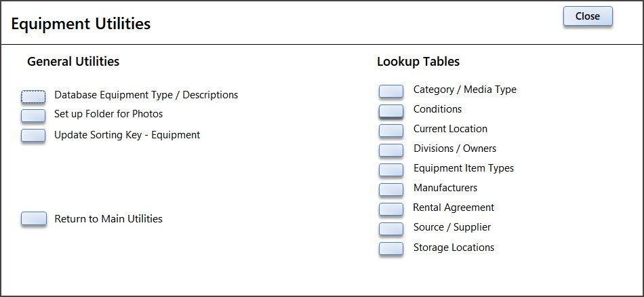
Task: Click the Return to Main Utilities button
Action: click(x=33, y=218)
